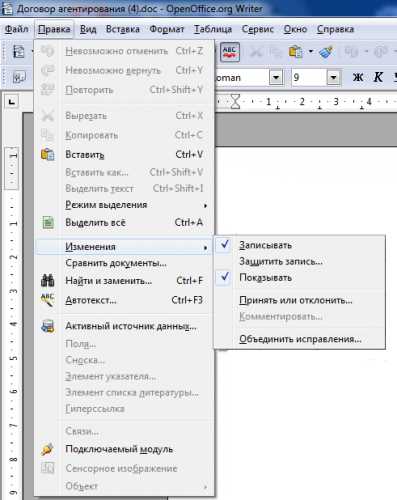Open the Справка menu

[335, 29]
